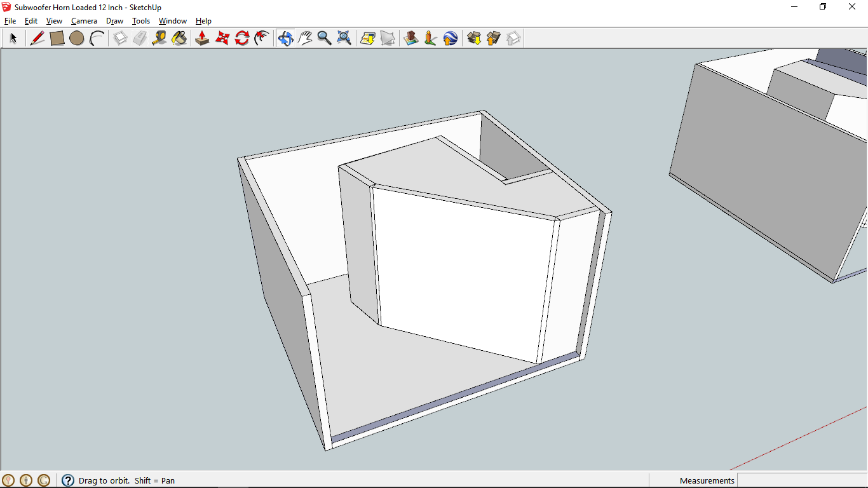Choose the Push/Pull tool

(x=202, y=38)
